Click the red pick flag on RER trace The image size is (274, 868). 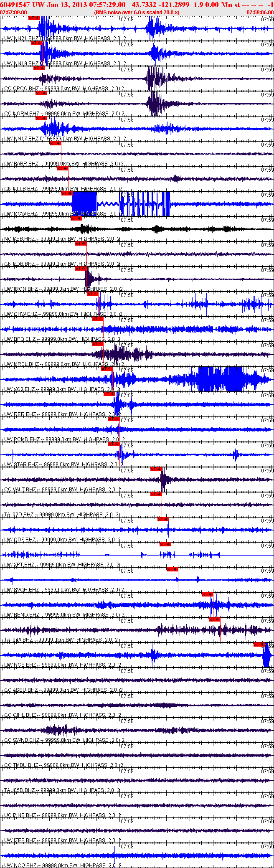coord(109,394)
